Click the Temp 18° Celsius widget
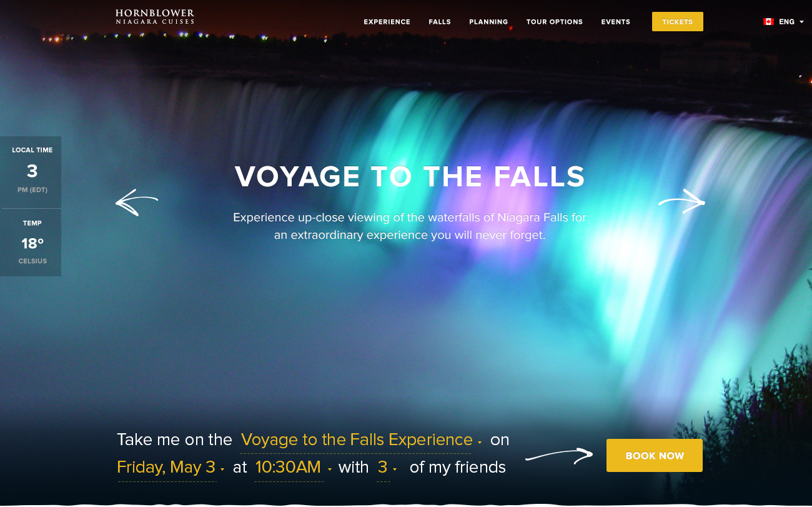 pyautogui.click(x=31, y=243)
